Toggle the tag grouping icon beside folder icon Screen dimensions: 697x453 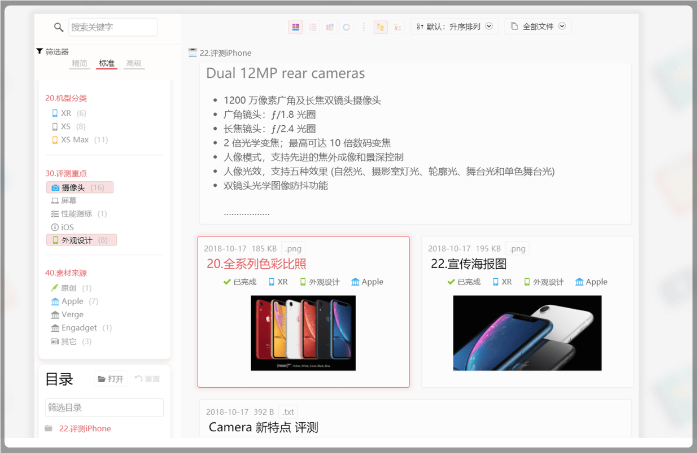[x=397, y=27]
